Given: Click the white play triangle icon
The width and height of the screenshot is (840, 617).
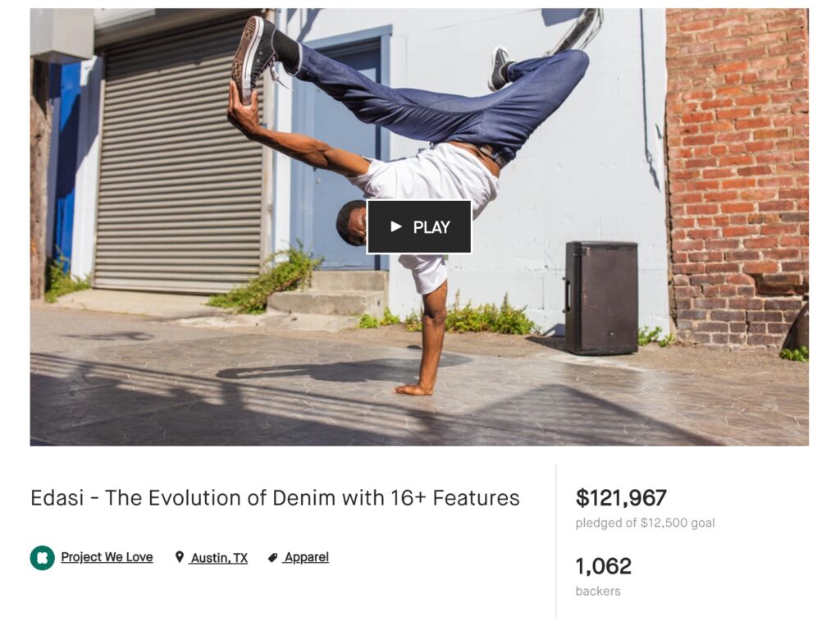Looking at the screenshot, I should [396, 226].
